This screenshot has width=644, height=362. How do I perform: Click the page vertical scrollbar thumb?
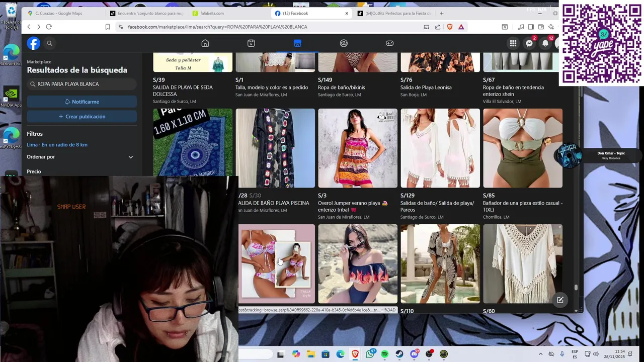coord(576,288)
